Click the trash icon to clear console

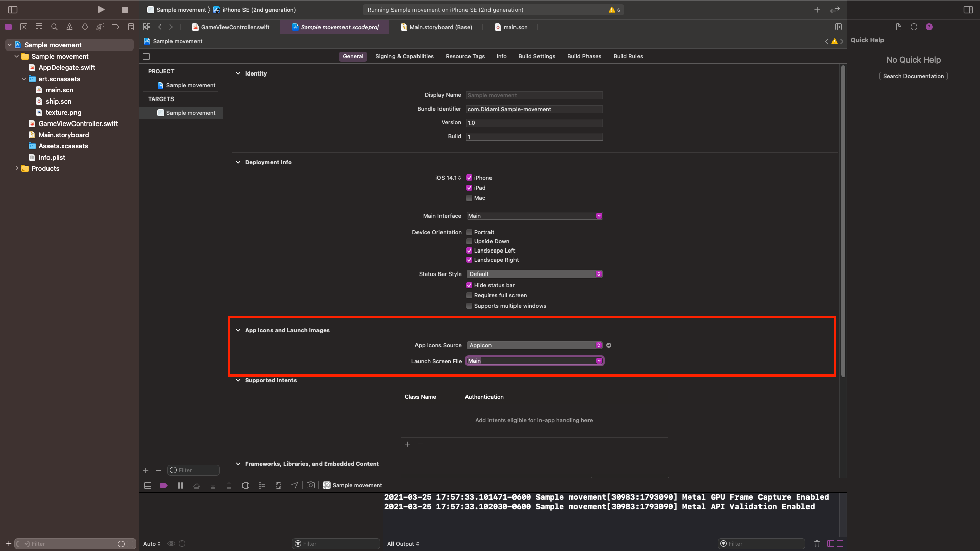coord(817,544)
